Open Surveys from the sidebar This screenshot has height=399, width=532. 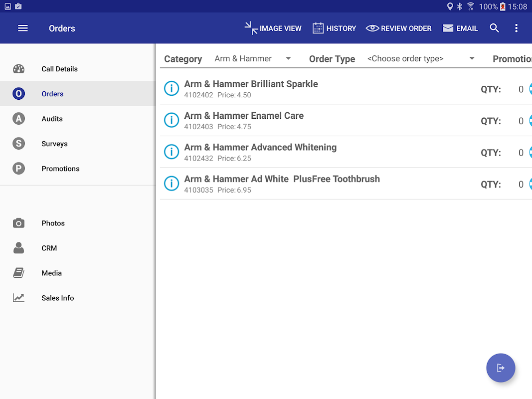54,144
